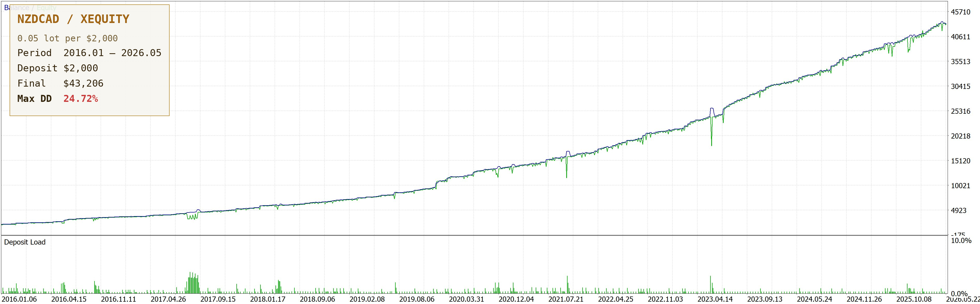Click the 35513 y-axis label
980x304 pixels.
(961, 62)
